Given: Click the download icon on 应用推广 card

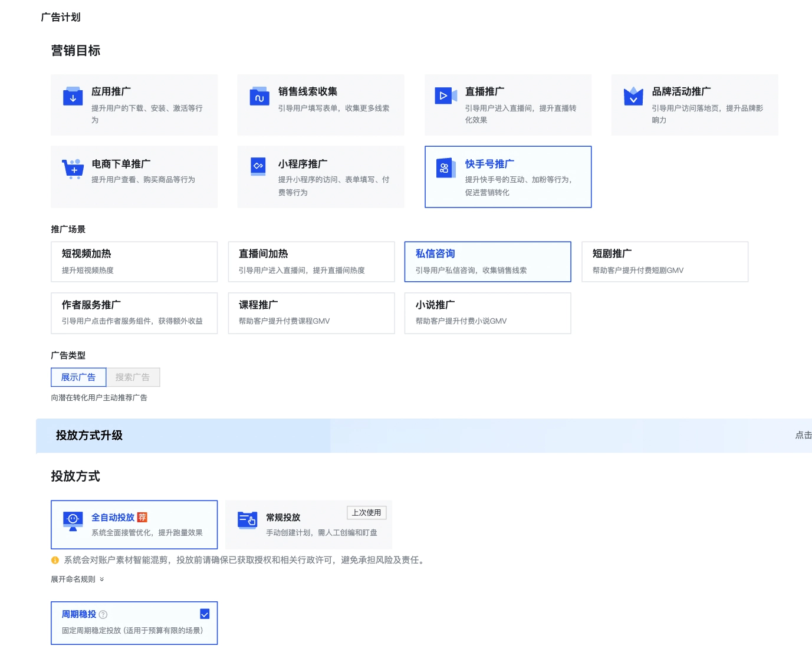Looking at the screenshot, I should (73, 97).
